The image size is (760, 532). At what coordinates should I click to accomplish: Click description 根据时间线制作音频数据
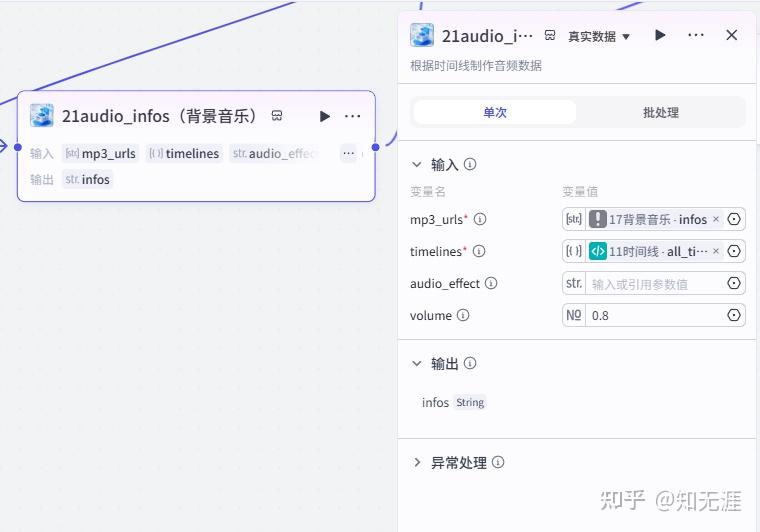[476, 65]
